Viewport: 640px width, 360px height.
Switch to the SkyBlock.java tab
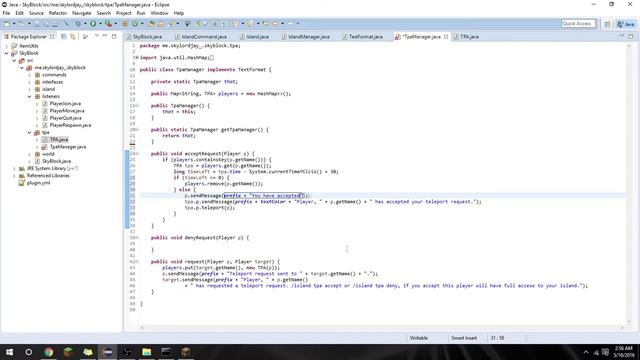144,37
